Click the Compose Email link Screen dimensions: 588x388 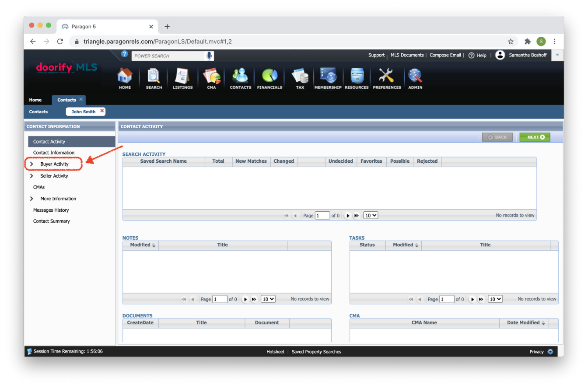click(x=445, y=55)
